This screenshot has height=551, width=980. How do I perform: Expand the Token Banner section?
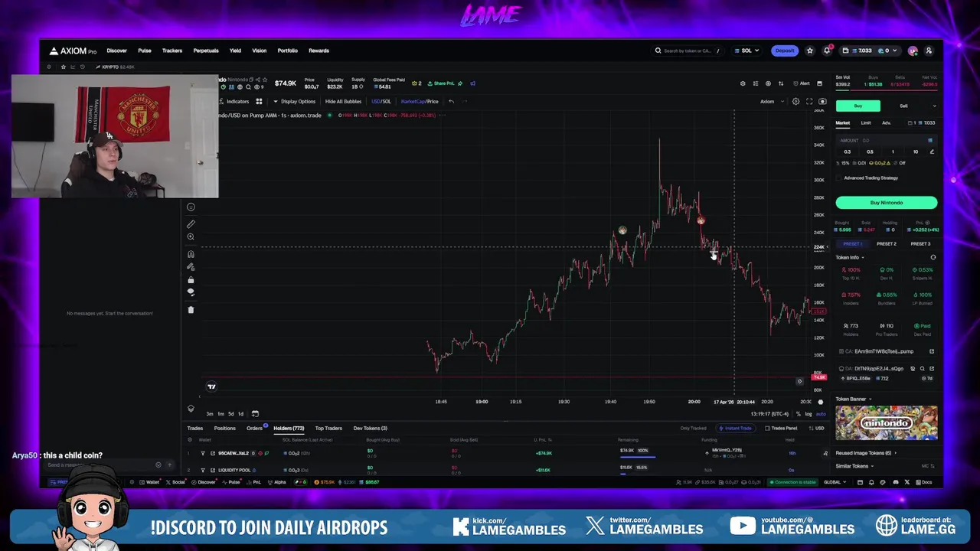[853, 399]
